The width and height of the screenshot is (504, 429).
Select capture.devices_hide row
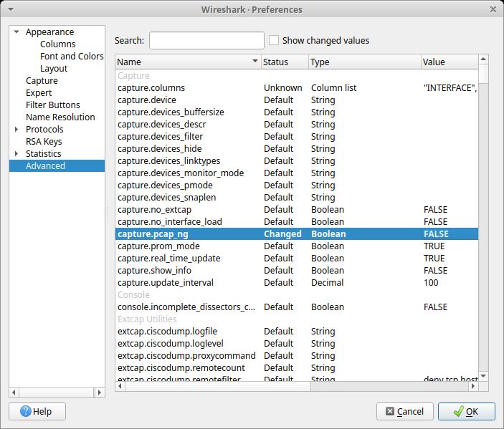[x=297, y=149]
